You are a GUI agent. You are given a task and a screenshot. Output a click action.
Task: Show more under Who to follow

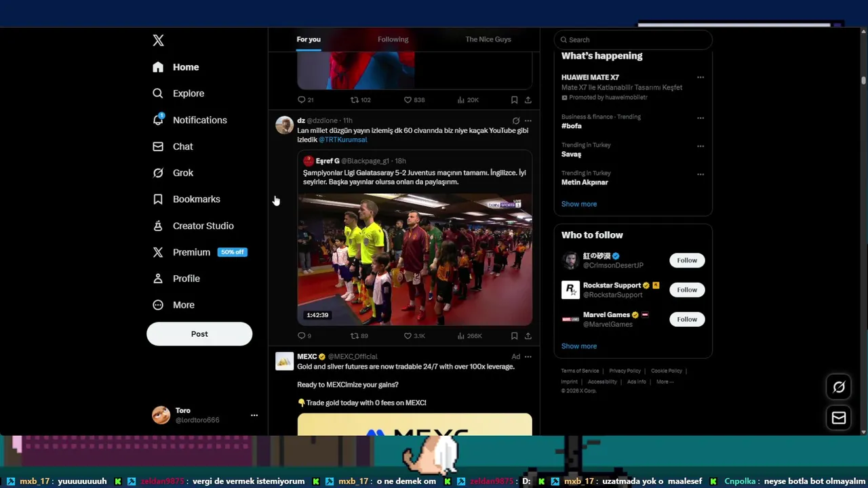579,346
